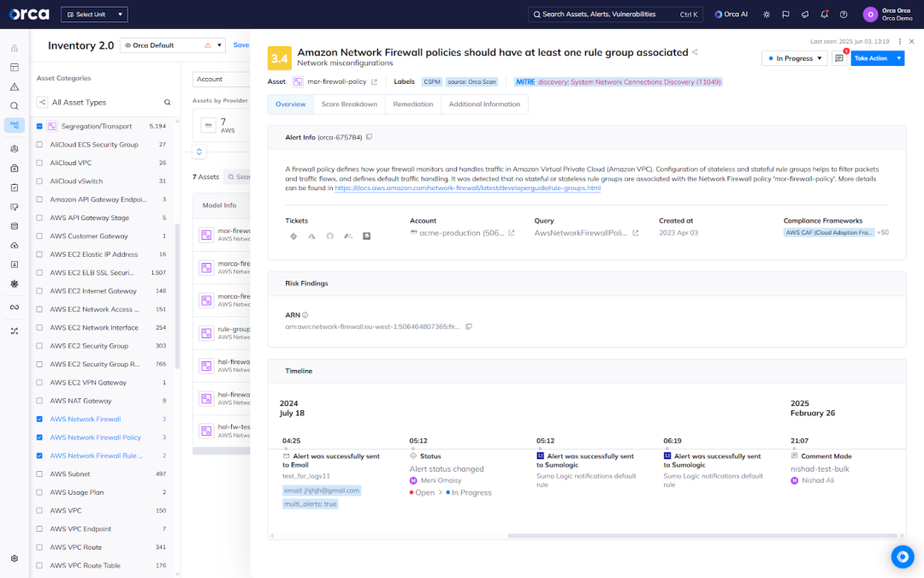The image size is (924, 578).
Task: Open sidebar dashboard layout icon
Action: [15, 68]
